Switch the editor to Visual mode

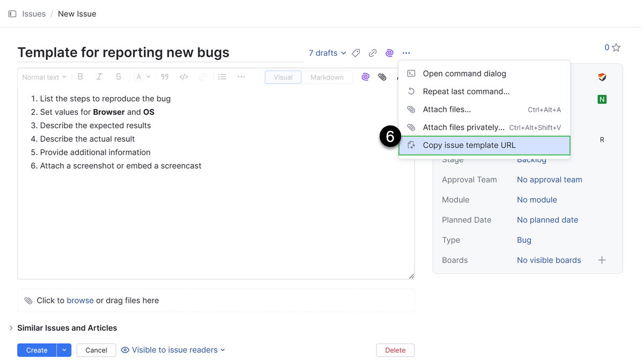pos(283,77)
